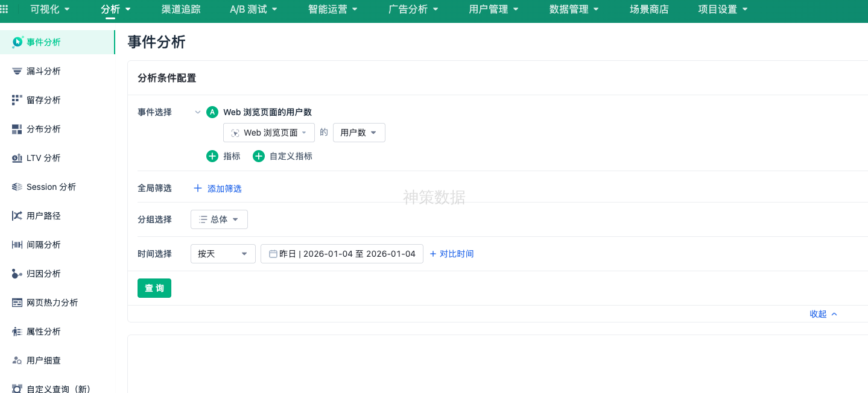Open the 属性分析 attribute analysis tool
The height and width of the screenshot is (393, 868).
[17, 331]
